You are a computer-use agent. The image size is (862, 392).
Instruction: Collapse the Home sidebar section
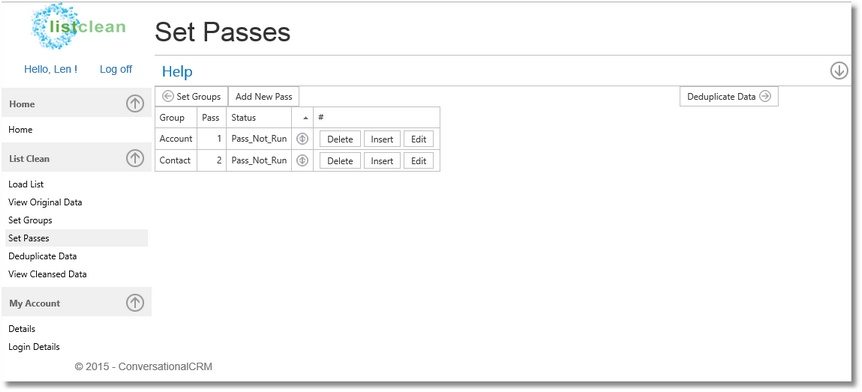[135, 104]
